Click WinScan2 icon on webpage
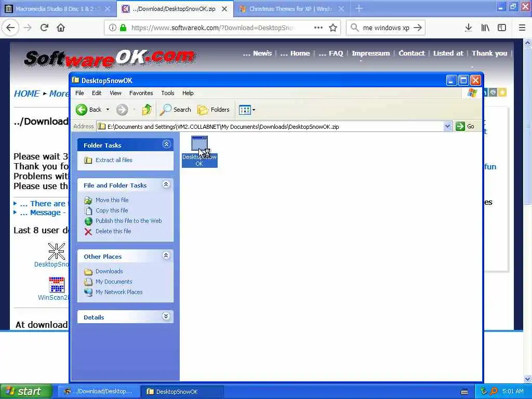The width and height of the screenshot is (532, 399). click(56, 285)
